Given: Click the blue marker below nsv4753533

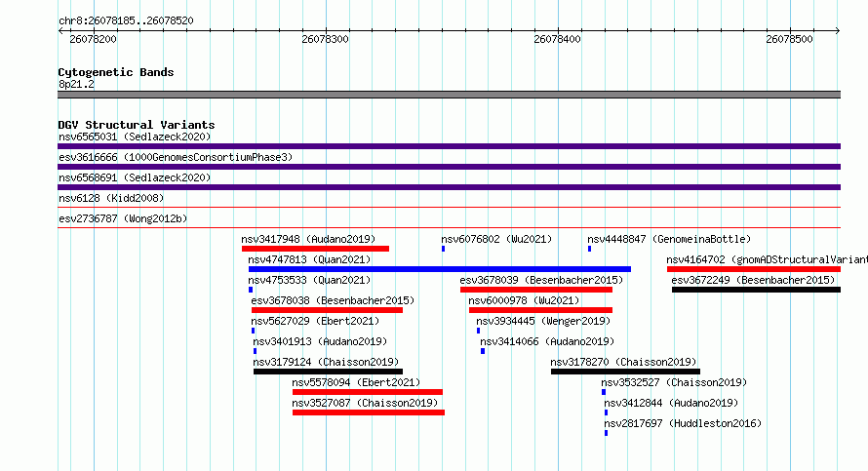Looking at the screenshot, I should point(251,290).
